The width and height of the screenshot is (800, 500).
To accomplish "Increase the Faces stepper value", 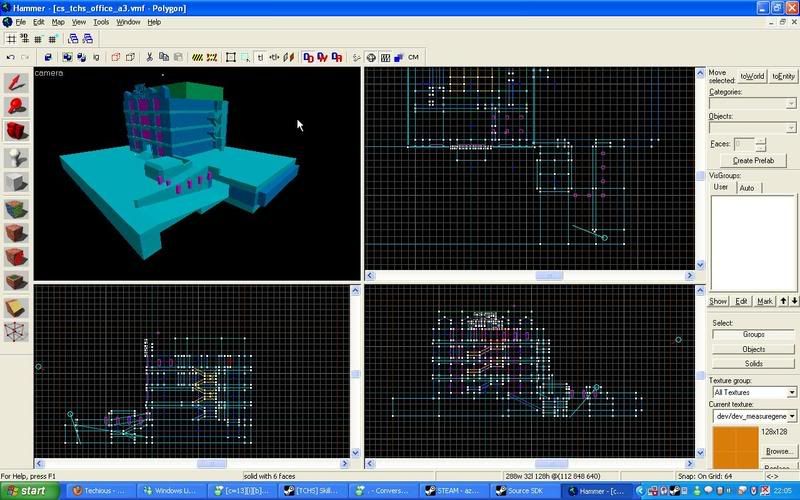I will tap(760, 141).
